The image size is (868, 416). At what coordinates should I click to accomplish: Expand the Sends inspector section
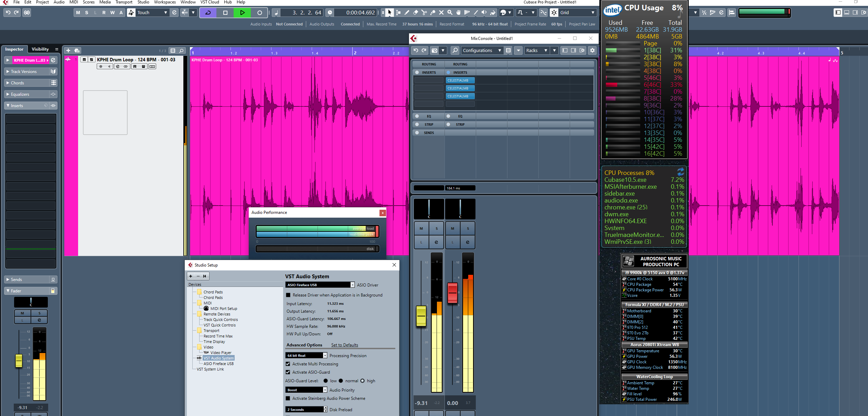click(x=27, y=280)
